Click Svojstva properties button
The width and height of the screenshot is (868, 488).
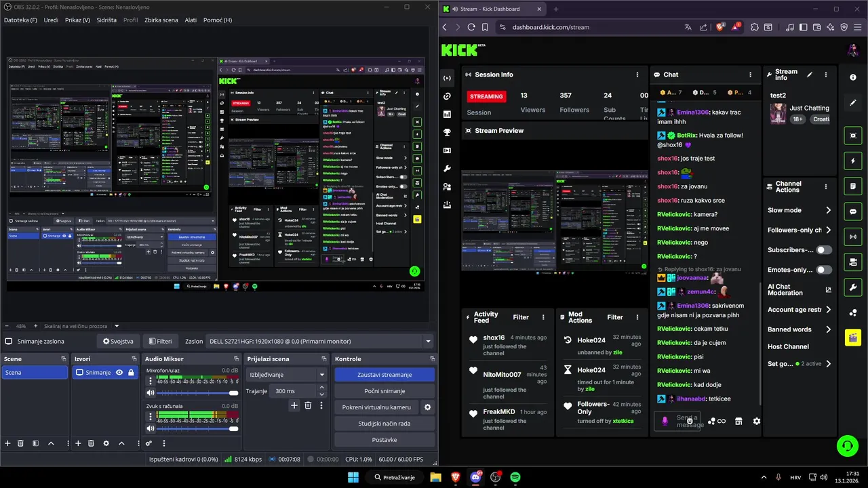pyautogui.click(x=118, y=342)
